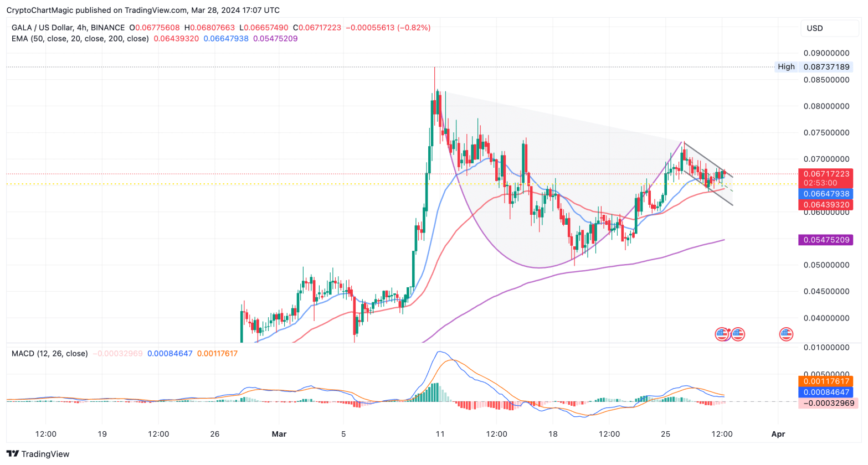The height and width of the screenshot is (465, 868).
Task: Click the 11 date label on time axis
Action: (440, 434)
